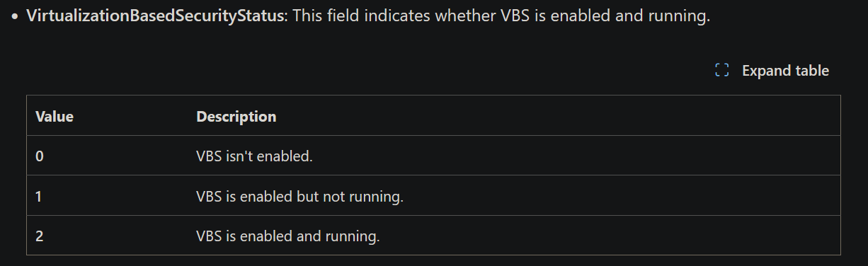Select the "Description" column header

click(236, 116)
